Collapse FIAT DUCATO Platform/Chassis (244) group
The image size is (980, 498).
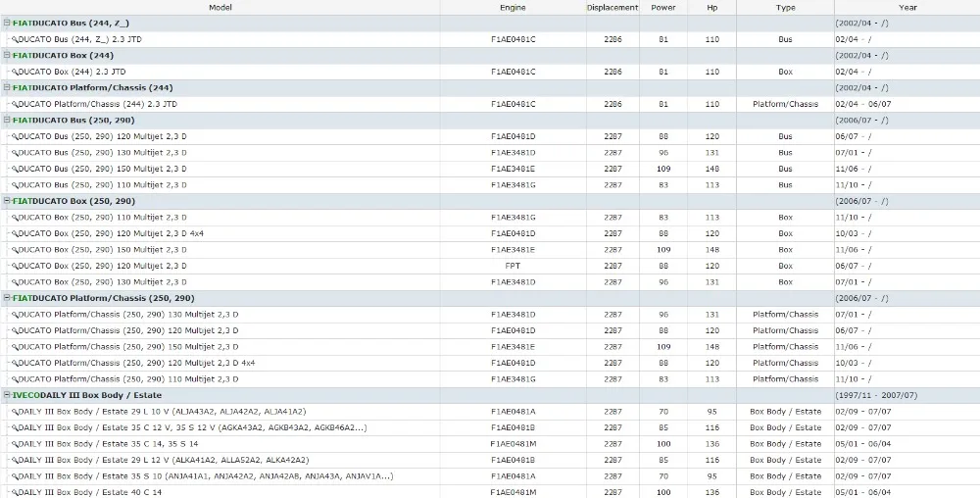click(7, 87)
